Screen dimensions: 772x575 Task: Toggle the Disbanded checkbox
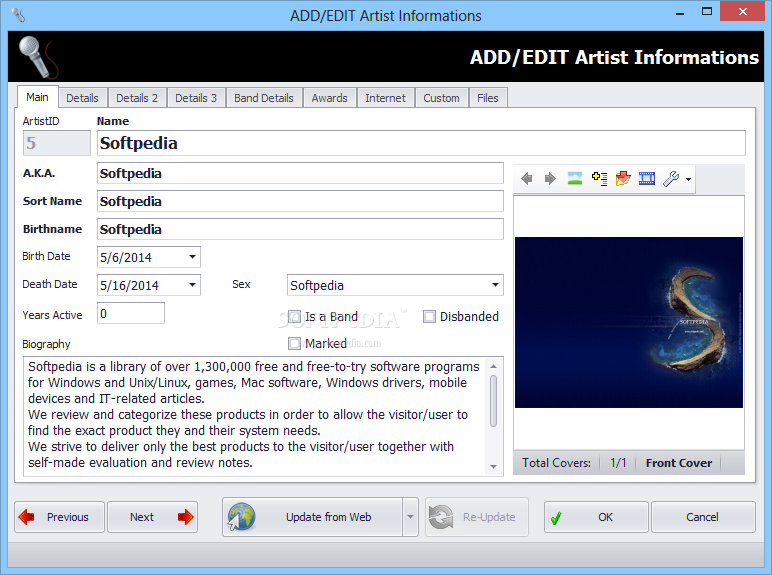tap(429, 317)
